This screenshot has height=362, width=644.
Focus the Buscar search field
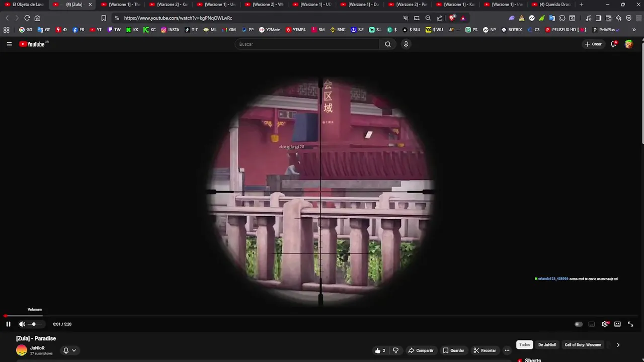pos(307,44)
